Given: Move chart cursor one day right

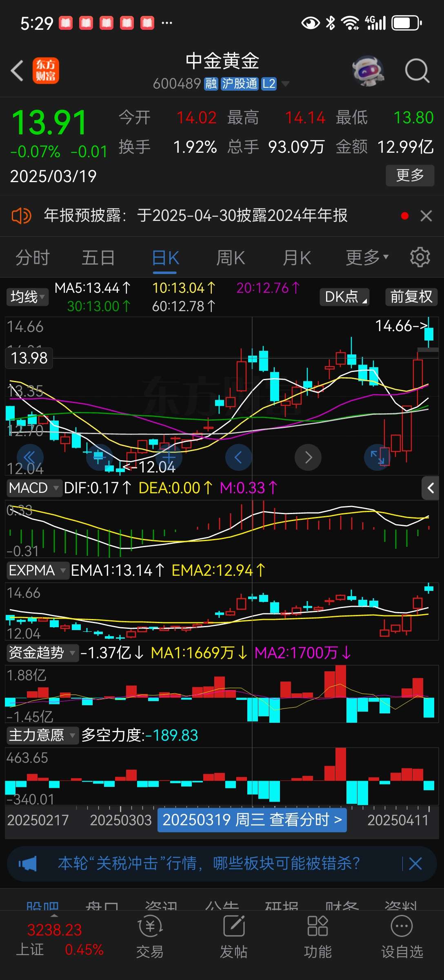Looking at the screenshot, I should [x=308, y=457].
